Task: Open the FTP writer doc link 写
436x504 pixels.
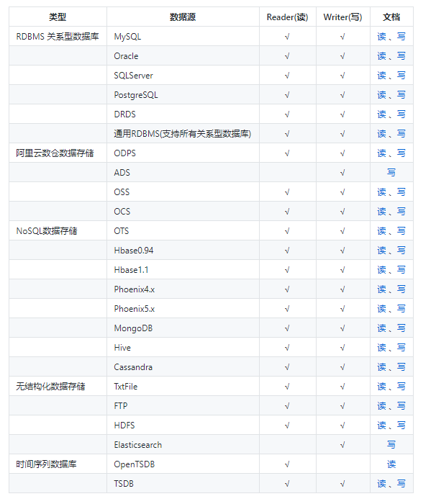Action: tap(401, 406)
